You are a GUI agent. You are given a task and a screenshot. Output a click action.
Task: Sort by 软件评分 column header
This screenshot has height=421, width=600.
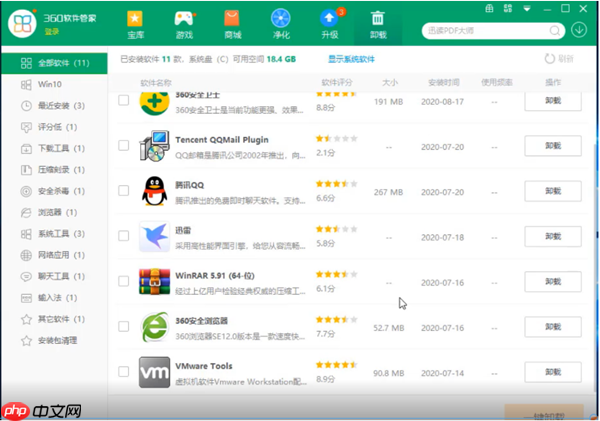click(x=337, y=82)
